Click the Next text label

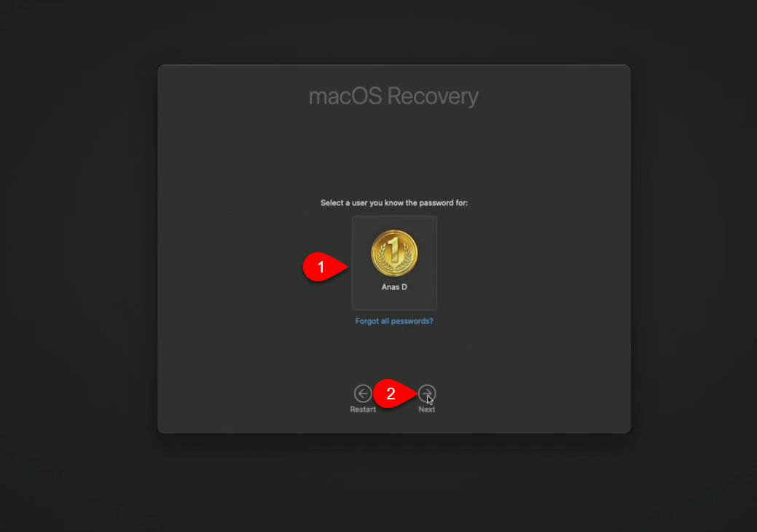pos(427,410)
